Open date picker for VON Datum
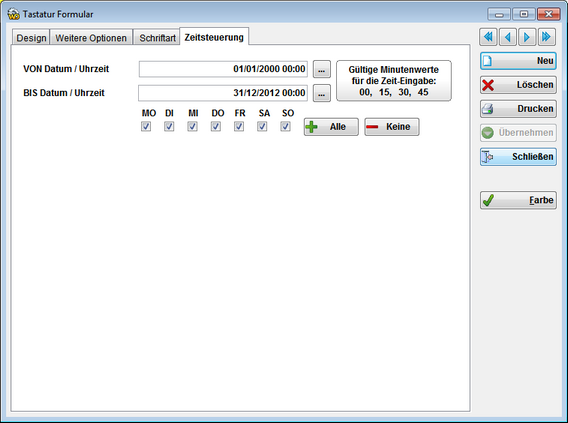Image resolution: width=568 pixels, height=423 pixels. (322, 69)
